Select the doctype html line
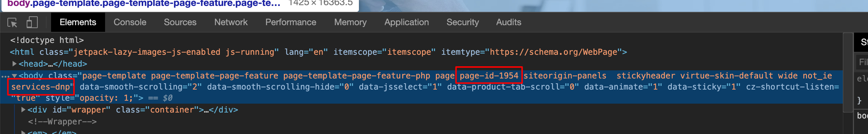The width and height of the screenshot is (868, 134). point(47,40)
